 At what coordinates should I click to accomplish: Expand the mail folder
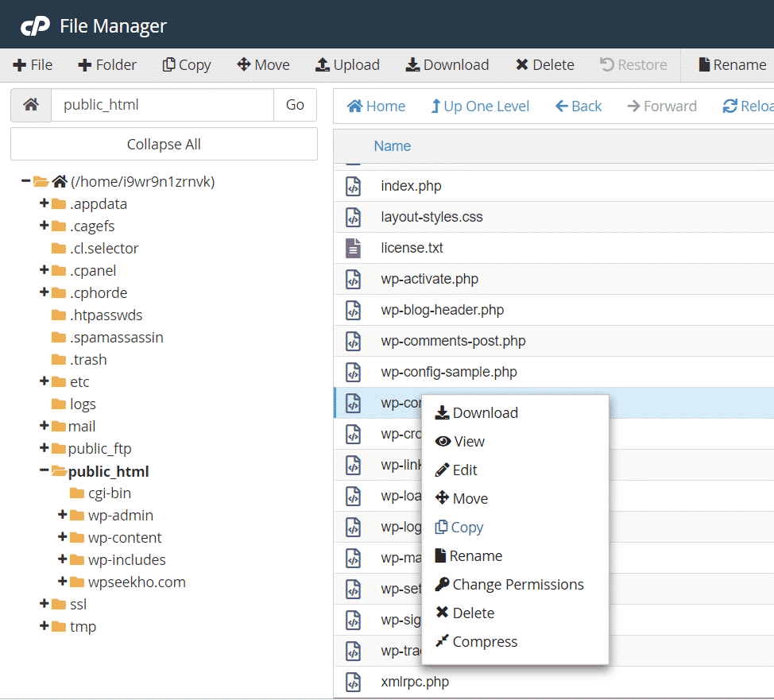coord(44,426)
